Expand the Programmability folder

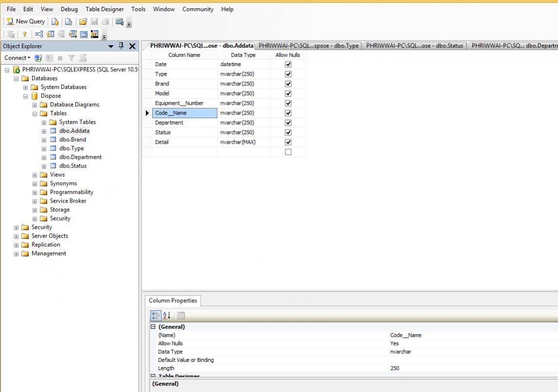35,192
